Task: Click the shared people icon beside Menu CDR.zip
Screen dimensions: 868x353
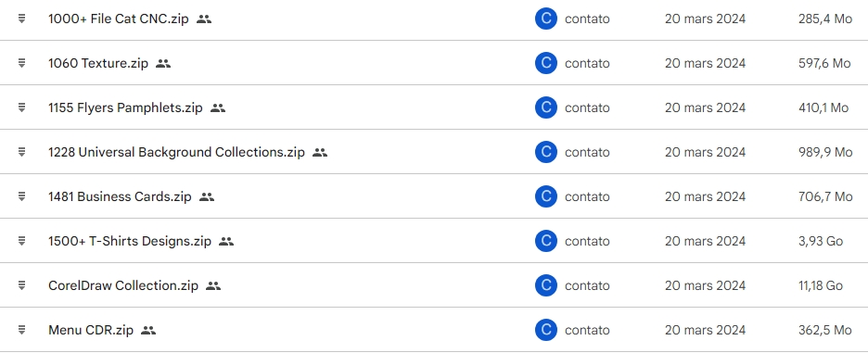Action: click(148, 331)
